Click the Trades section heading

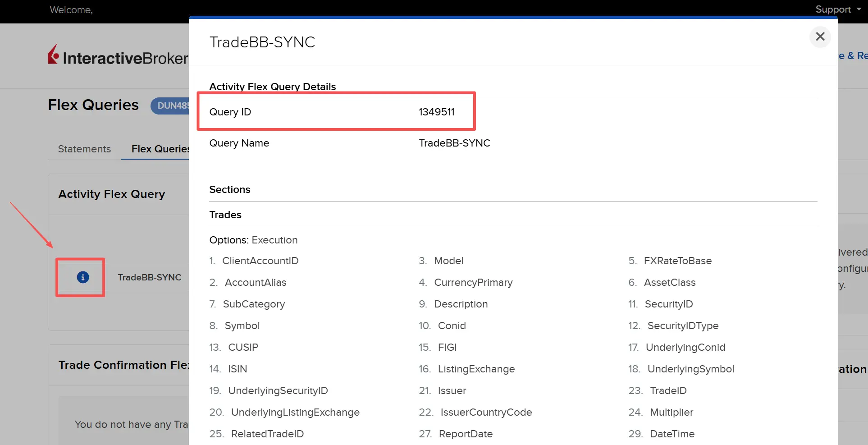pos(225,215)
